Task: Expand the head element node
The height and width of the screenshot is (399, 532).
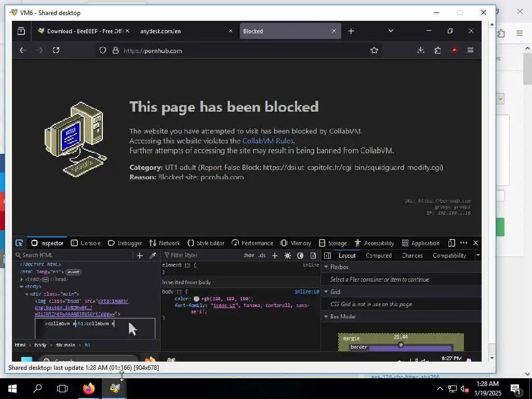Action: click(22, 279)
